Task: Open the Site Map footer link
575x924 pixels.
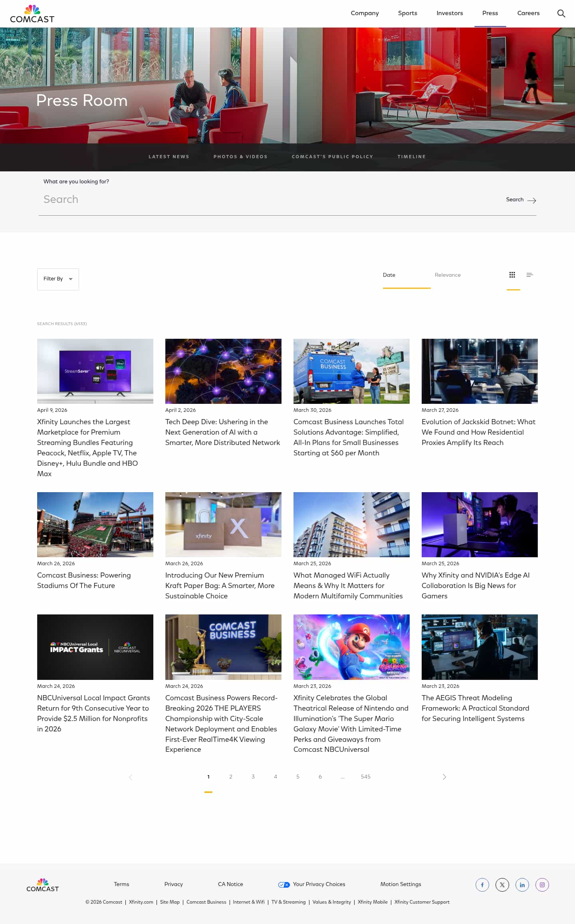Action: pyautogui.click(x=170, y=902)
